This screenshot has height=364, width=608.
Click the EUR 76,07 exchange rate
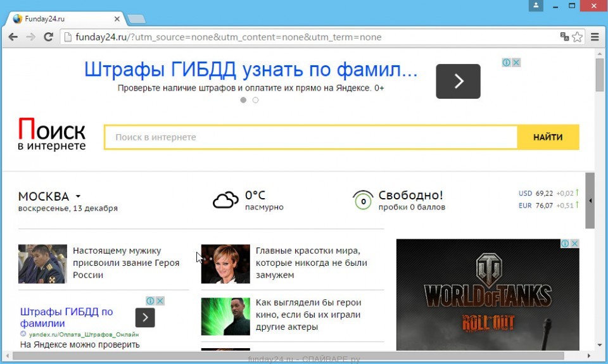tap(548, 205)
